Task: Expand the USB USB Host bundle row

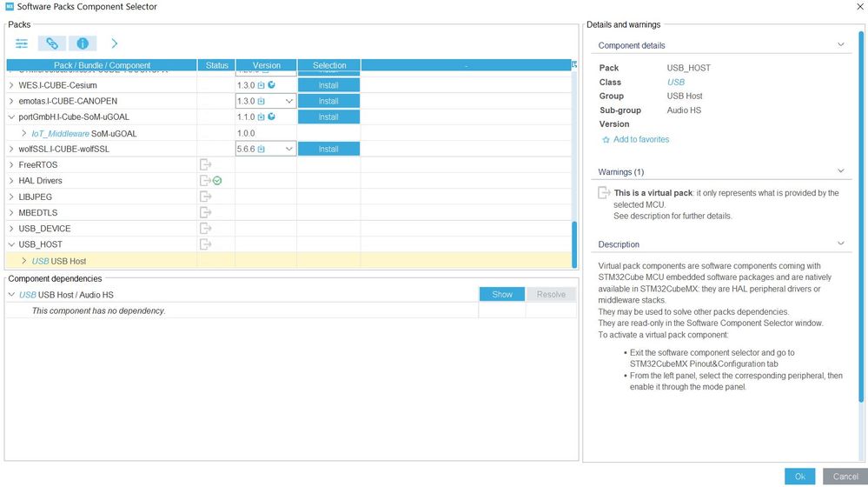Action: 23,261
